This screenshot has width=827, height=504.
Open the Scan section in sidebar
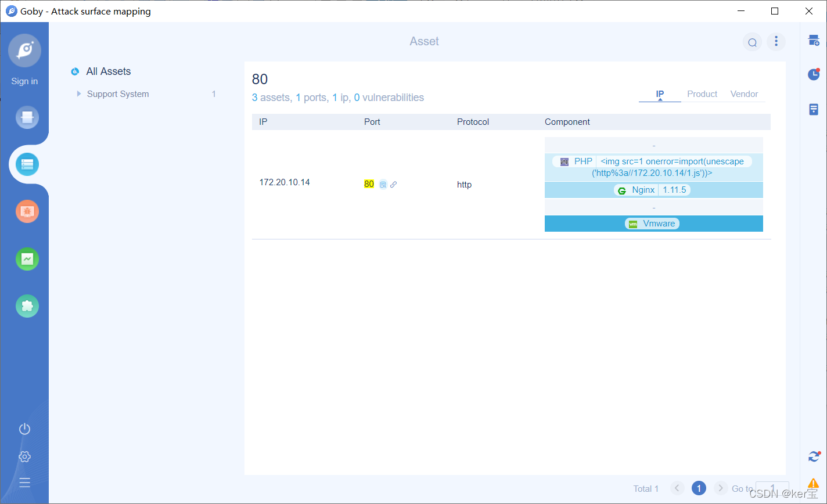click(27, 117)
